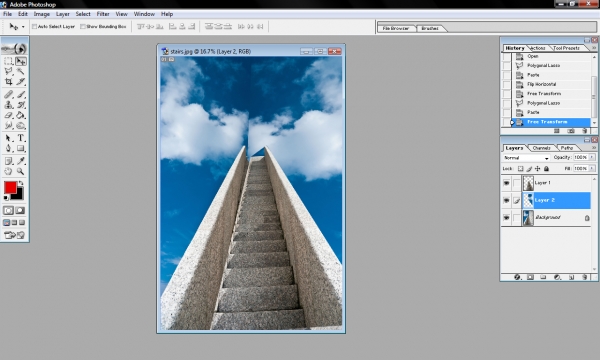Delete current state in History panel
Viewport: 600px width, 360px height.
click(584, 131)
